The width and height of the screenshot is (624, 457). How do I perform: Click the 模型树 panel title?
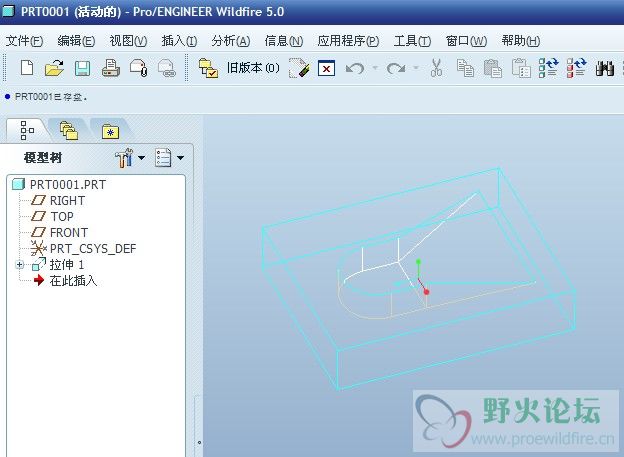point(43,158)
